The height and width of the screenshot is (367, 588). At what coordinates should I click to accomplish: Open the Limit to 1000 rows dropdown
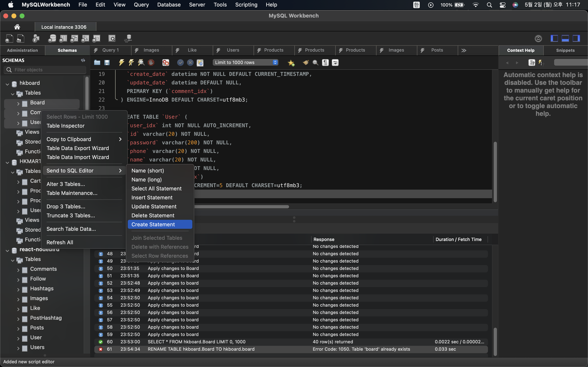click(x=246, y=63)
